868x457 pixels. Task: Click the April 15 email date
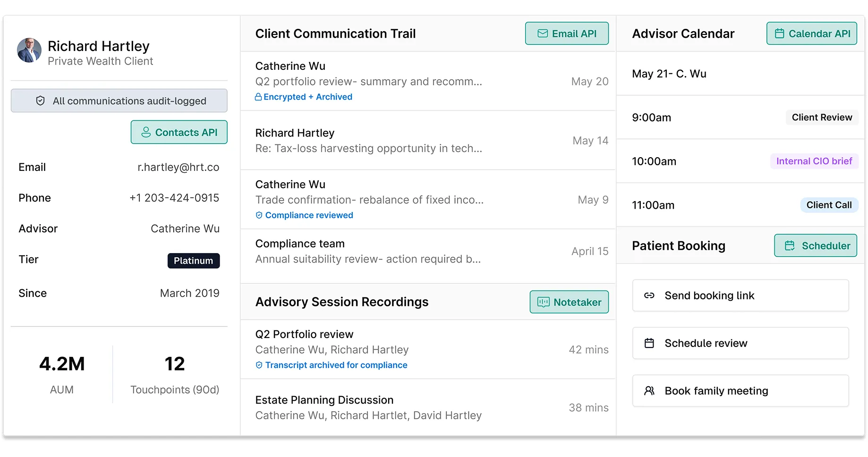click(590, 251)
